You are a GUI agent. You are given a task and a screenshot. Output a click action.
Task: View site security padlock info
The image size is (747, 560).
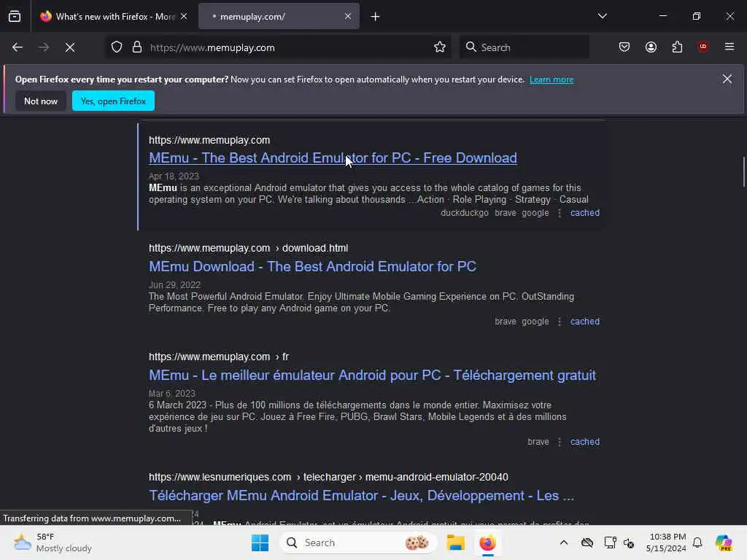137,47
